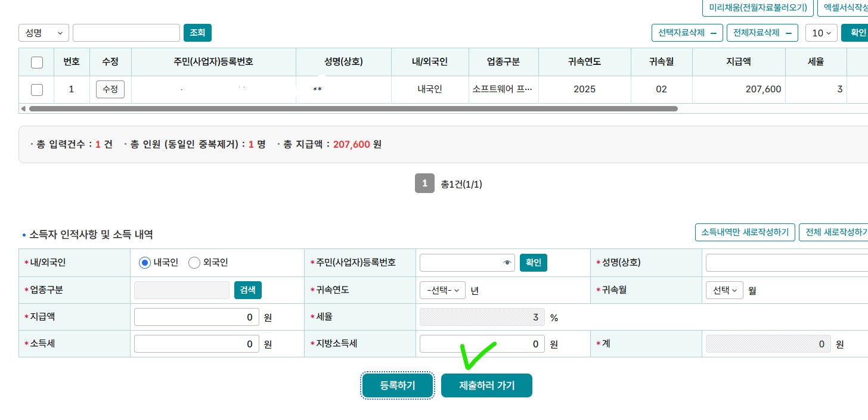The height and width of the screenshot is (420, 868).
Task: Delete selected rows via 선택자료삭제
Action: pos(687,33)
